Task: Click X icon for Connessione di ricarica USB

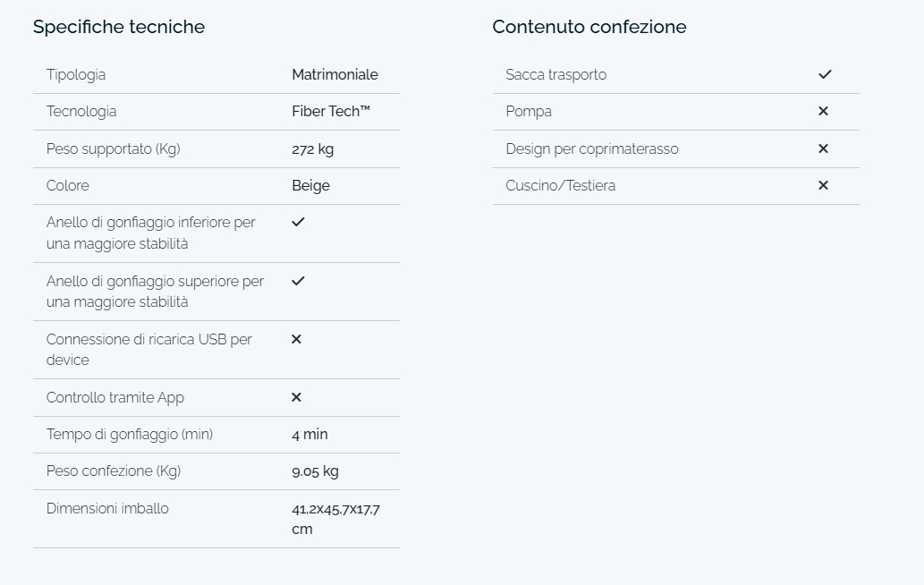Action: pyautogui.click(x=296, y=339)
